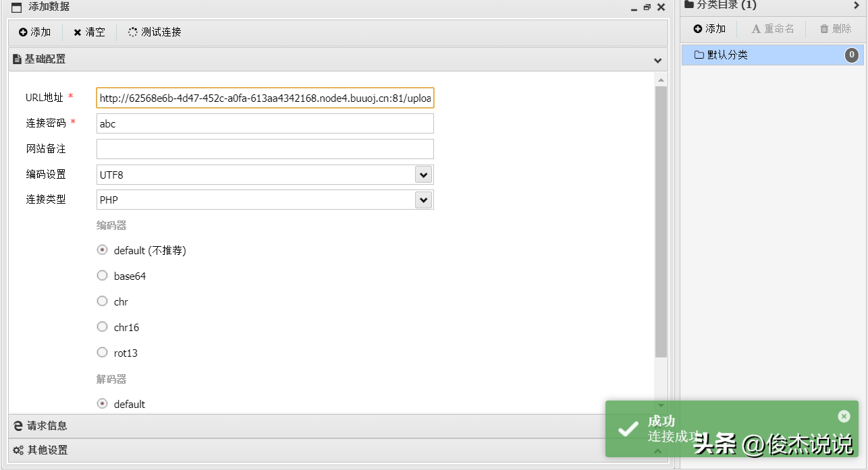Click the 解码器 heading text

pyautogui.click(x=111, y=379)
